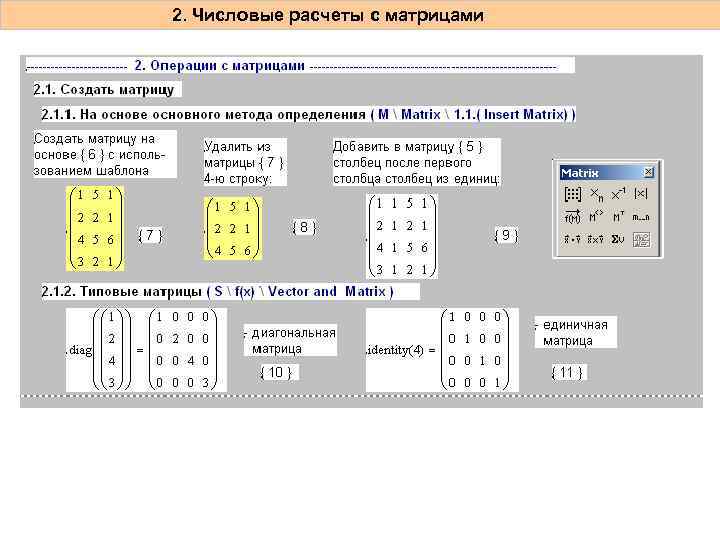Image resolution: width=720 pixels, height=540 pixels.
Task: Select the Cross Product x×y icon
Action: pyautogui.click(x=596, y=239)
